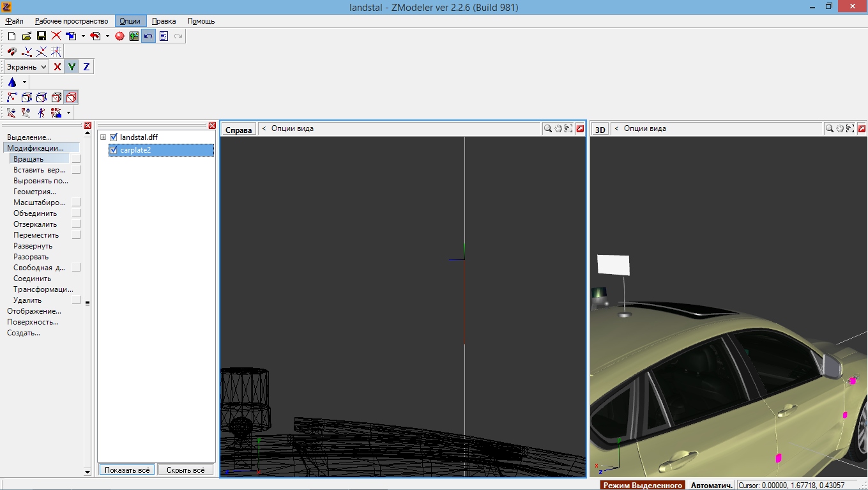Toggle the Z axis lock button
Screen dimensions: 868x490
86,67
